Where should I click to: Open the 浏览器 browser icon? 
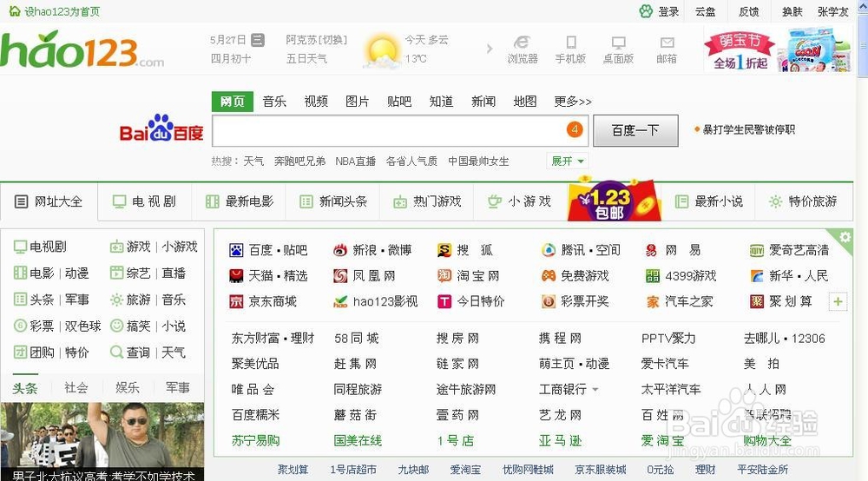coord(522,49)
